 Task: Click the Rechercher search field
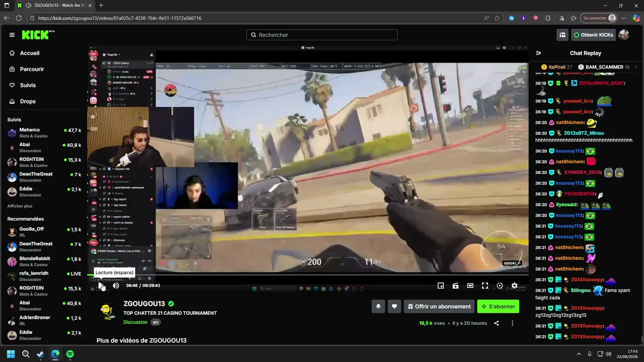click(x=322, y=35)
